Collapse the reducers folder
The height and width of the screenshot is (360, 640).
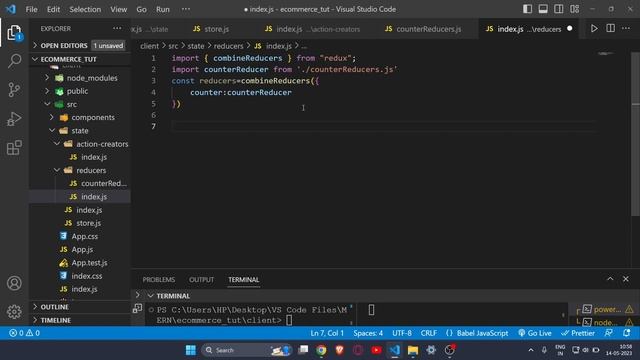[x=91, y=170]
